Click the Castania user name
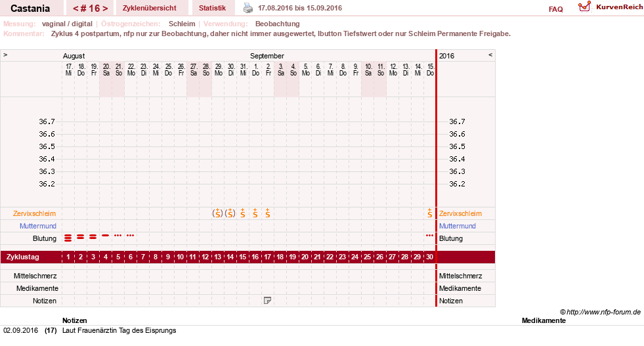 click(30, 9)
